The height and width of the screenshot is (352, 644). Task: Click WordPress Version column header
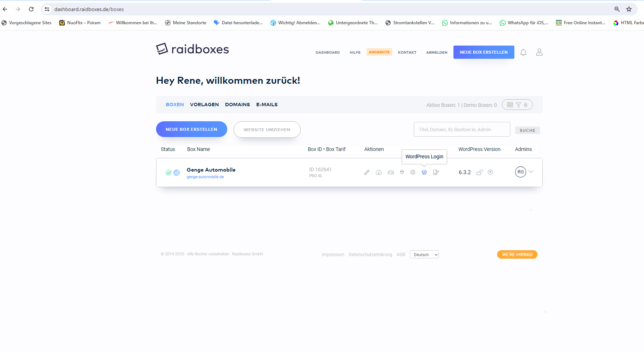coord(480,149)
